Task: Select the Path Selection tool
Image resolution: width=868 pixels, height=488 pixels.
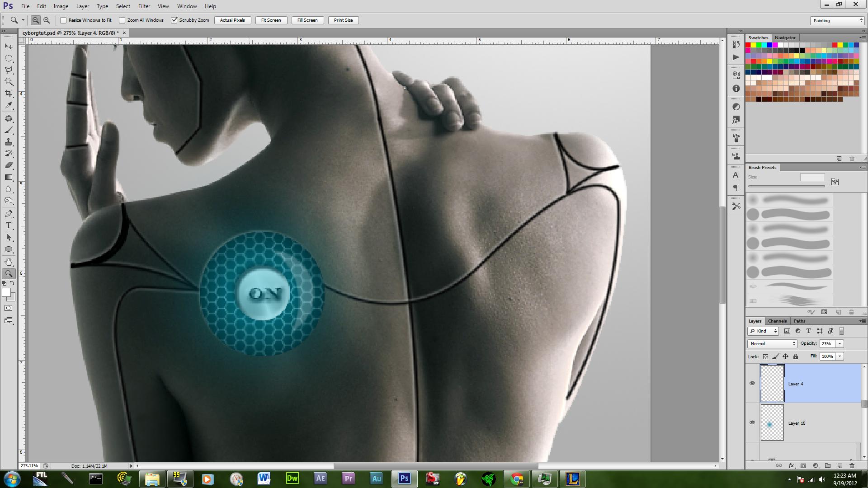Action: (x=9, y=237)
